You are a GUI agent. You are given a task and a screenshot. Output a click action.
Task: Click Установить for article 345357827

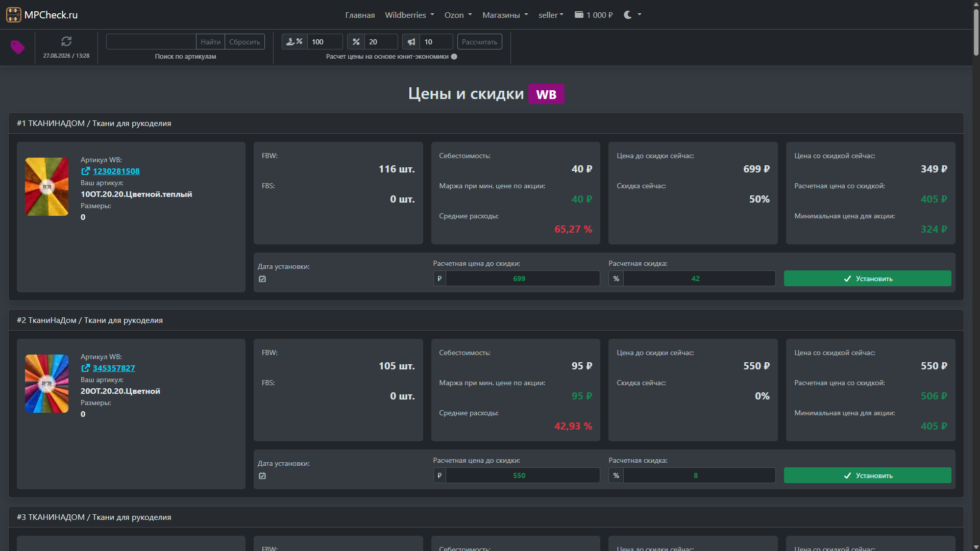(x=867, y=475)
